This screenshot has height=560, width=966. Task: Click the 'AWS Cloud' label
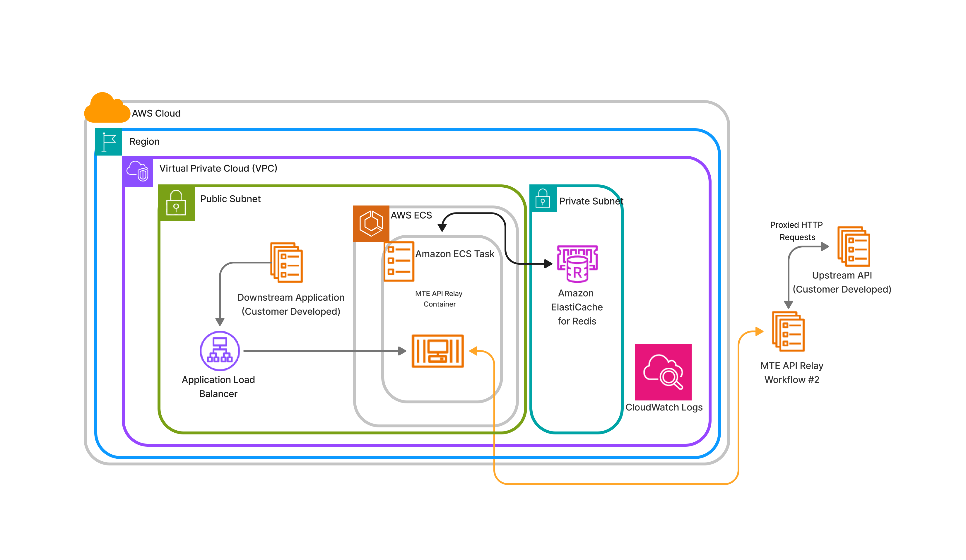click(x=156, y=114)
